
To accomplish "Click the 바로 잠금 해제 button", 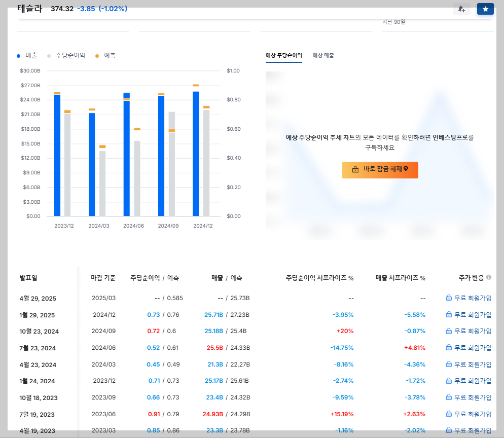I will pyautogui.click(x=380, y=170).
